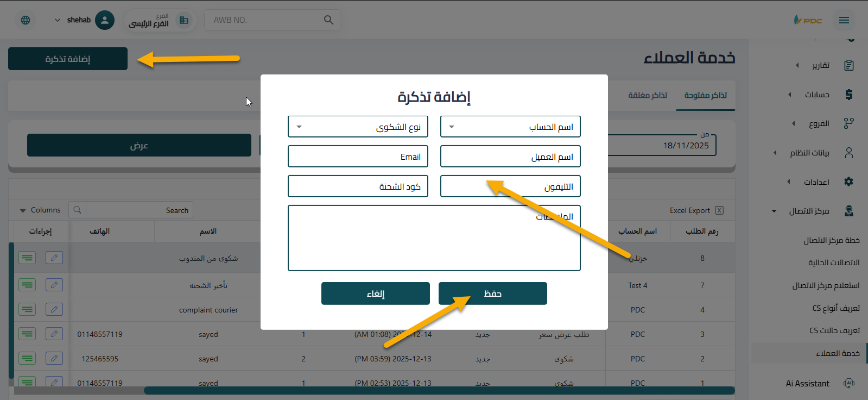The width and height of the screenshot is (868, 400).
Task: Switch to تذاكر مغلقه tab
Action: click(648, 95)
